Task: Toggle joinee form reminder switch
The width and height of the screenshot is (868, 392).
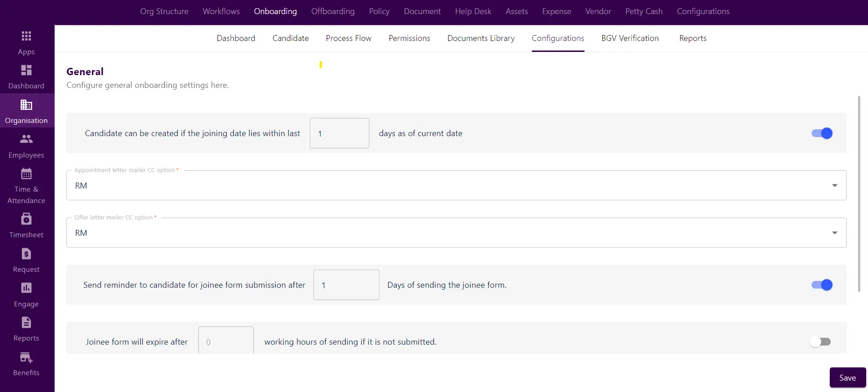Action: (x=822, y=285)
